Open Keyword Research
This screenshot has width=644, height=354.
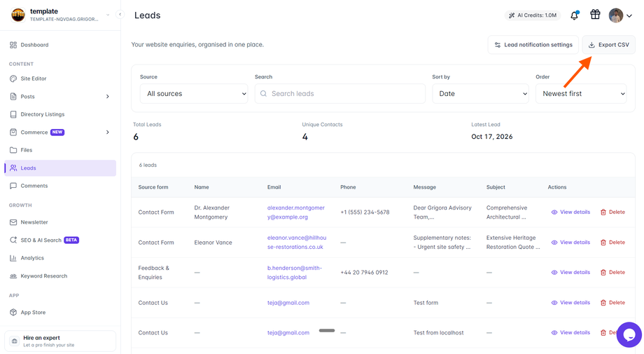pyautogui.click(x=60, y=276)
